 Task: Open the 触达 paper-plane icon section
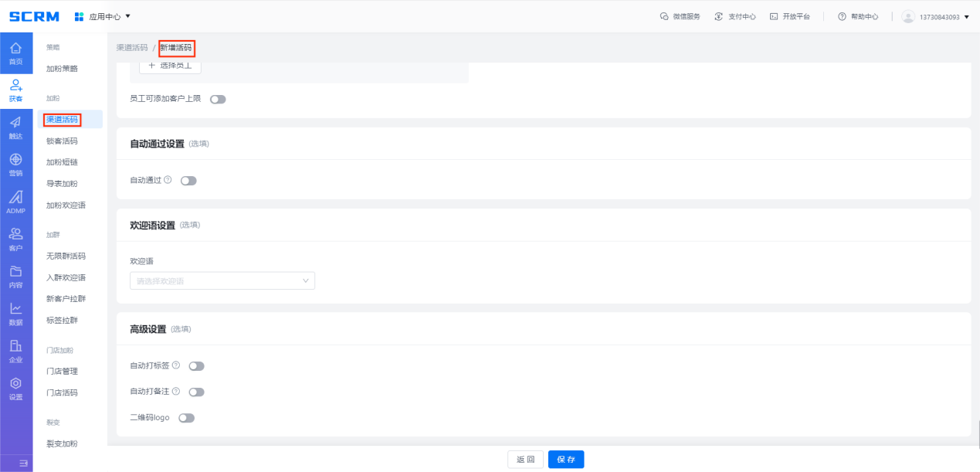15,126
